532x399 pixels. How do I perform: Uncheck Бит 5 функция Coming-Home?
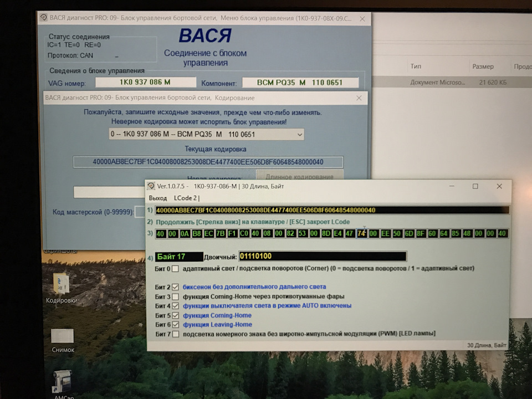pos(175,315)
